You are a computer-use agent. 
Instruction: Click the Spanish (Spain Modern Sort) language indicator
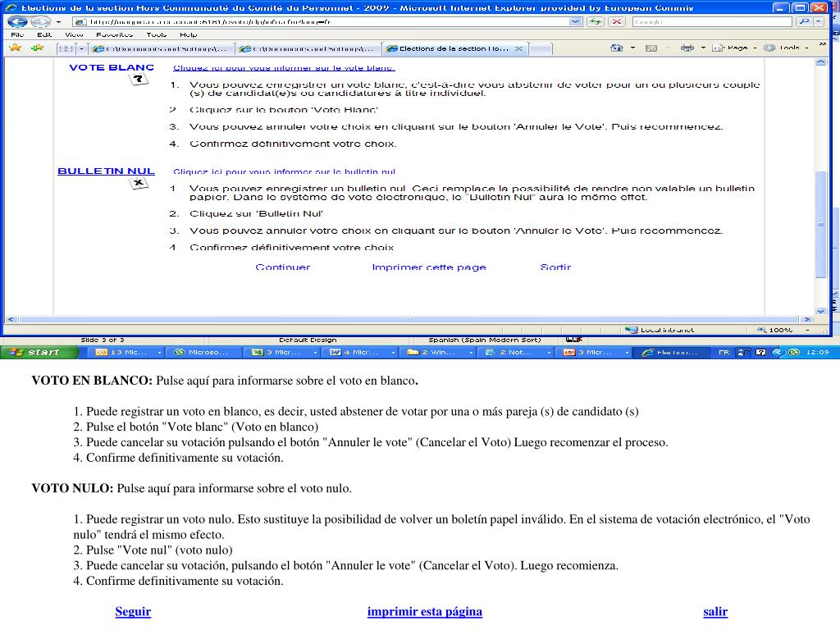pos(484,340)
